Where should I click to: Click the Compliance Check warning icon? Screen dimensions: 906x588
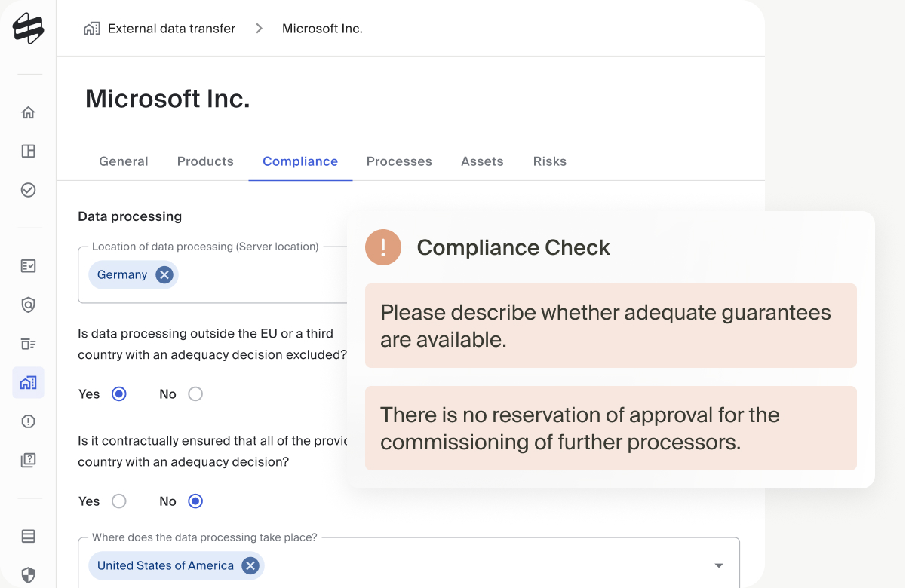coord(383,247)
